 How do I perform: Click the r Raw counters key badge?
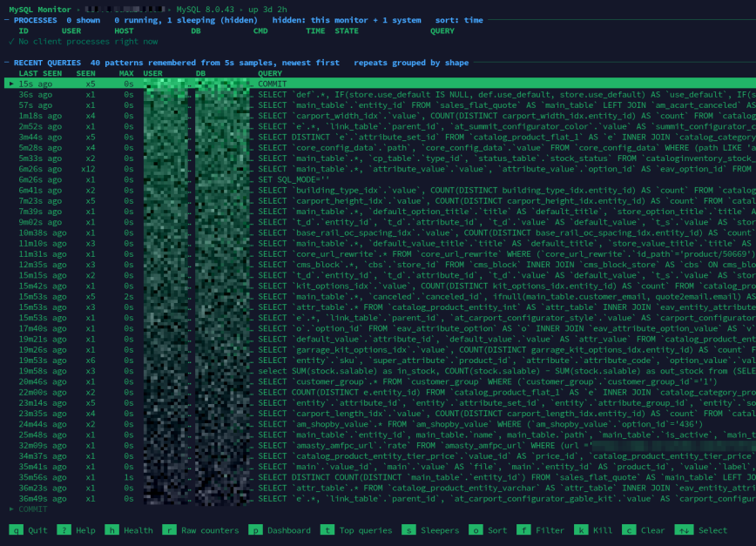click(169, 530)
